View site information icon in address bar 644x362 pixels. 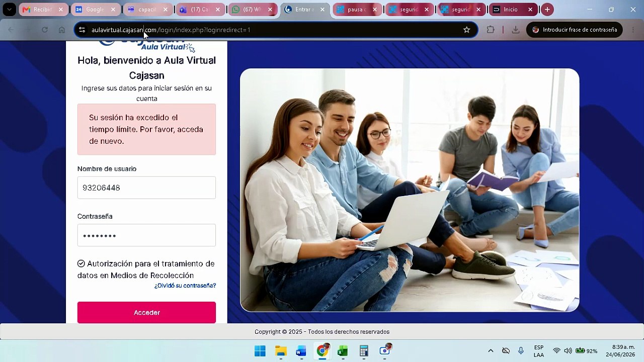click(x=82, y=30)
